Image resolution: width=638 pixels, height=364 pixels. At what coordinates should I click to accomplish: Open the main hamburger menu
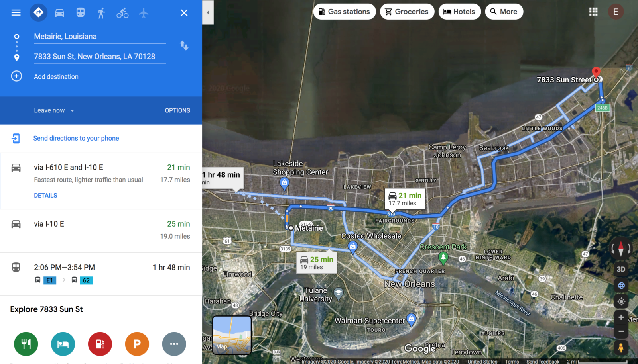click(x=16, y=13)
